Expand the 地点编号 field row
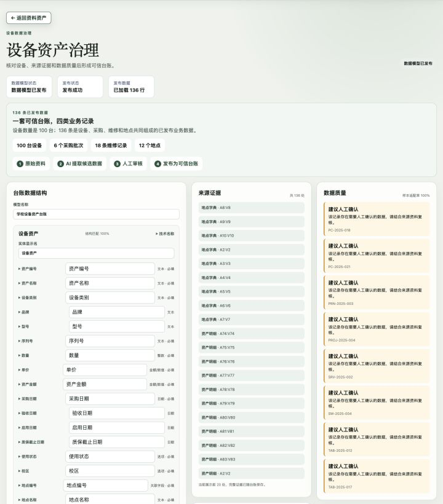 pyautogui.click(x=27, y=486)
